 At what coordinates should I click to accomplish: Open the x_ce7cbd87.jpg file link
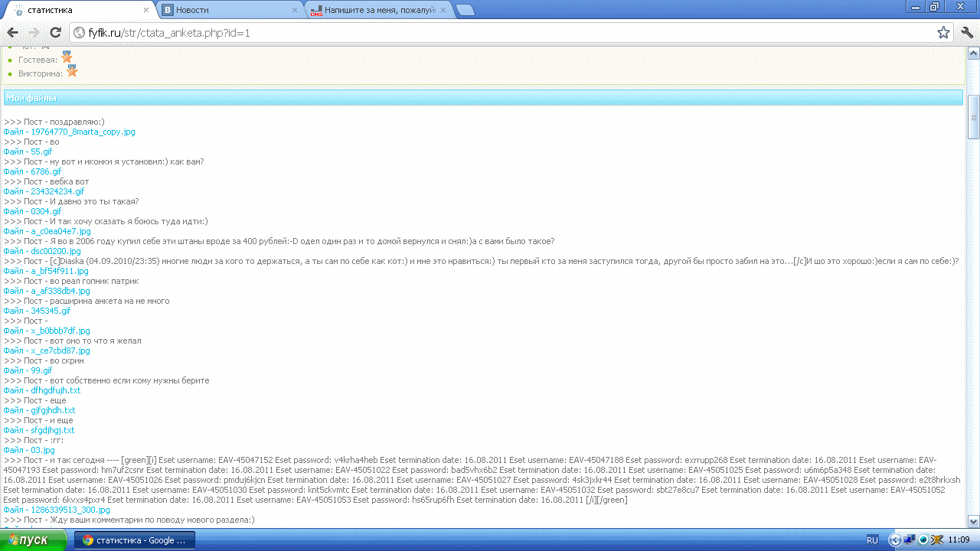click(x=47, y=350)
